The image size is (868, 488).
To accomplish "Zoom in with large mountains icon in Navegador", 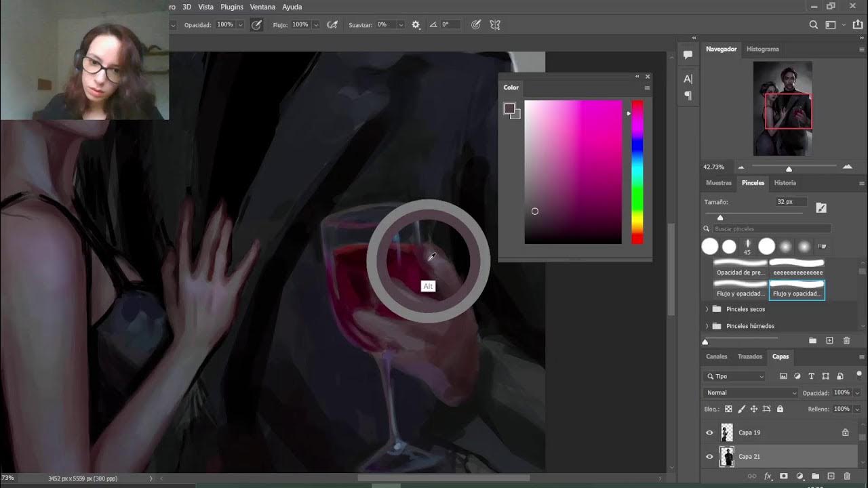I will pyautogui.click(x=847, y=167).
